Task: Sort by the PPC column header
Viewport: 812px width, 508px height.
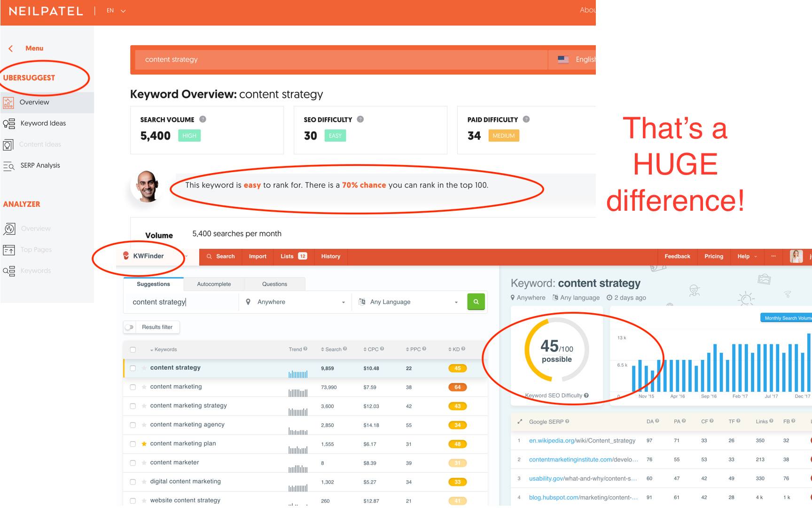Action: point(414,349)
